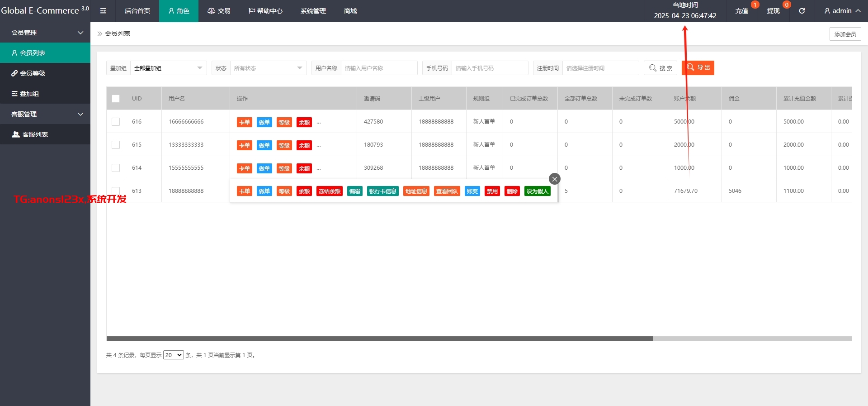Check the row checkbox for UID 616
The image size is (868, 406).
(x=116, y=122)
